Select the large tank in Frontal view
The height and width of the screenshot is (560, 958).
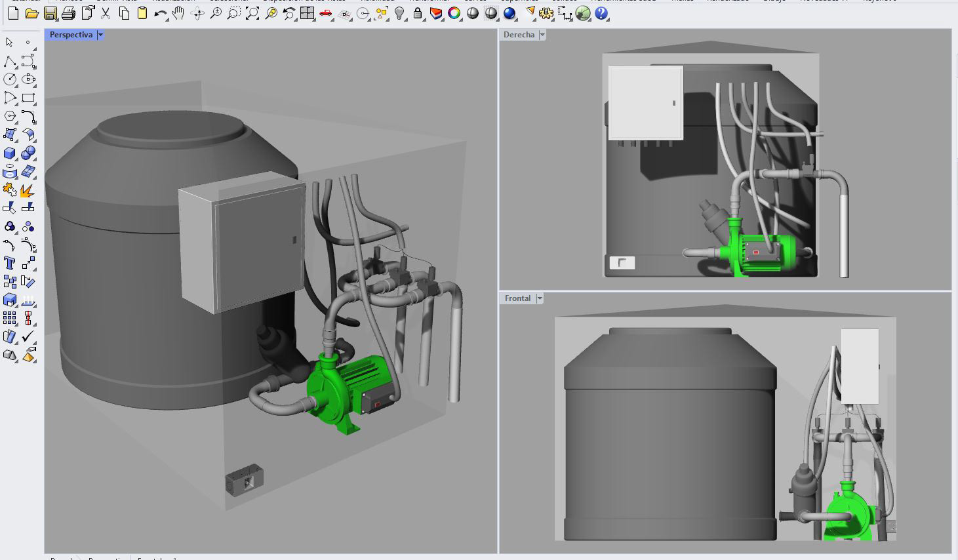click(x=669, y=433)
